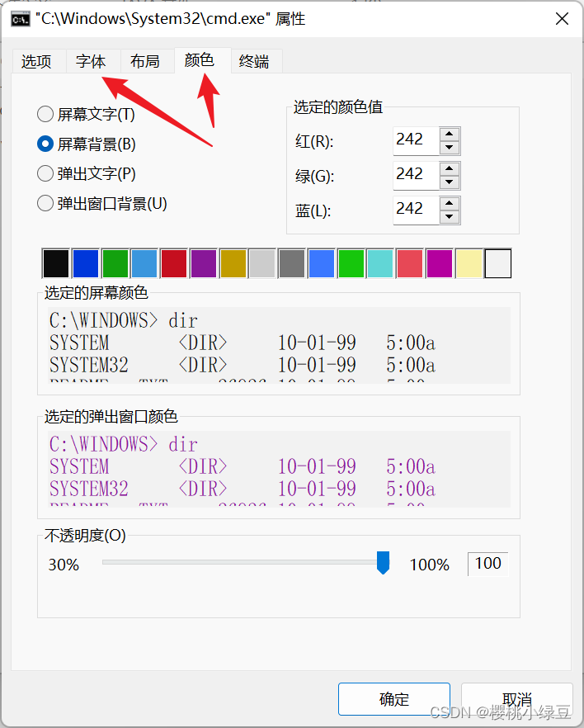The height and width of the screenshot is (728, 584).
Task: Click the opacity slider handle
Action: [384, 563]
